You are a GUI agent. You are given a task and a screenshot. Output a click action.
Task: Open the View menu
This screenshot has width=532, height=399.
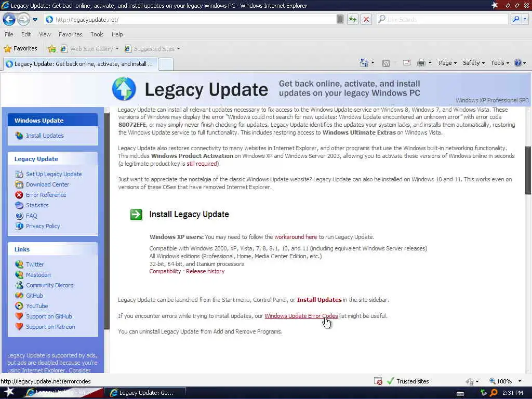(x=45, y=34)
